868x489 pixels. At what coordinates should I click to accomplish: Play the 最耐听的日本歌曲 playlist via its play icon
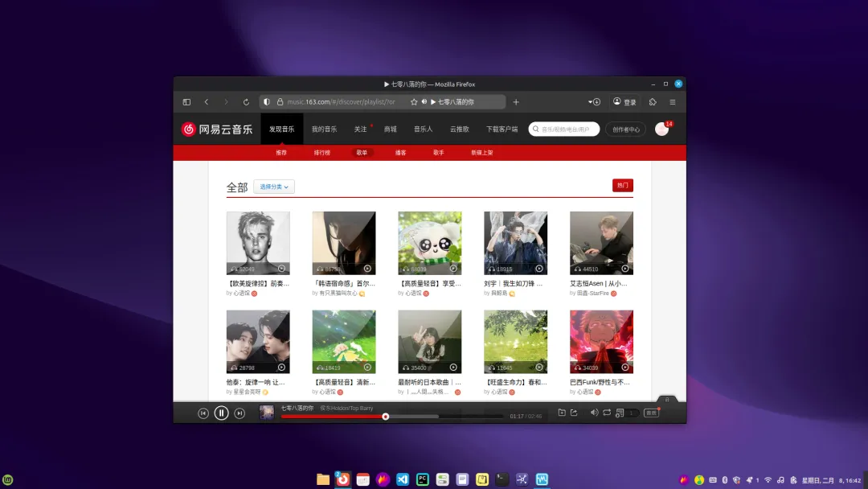[x=453, y=368]
